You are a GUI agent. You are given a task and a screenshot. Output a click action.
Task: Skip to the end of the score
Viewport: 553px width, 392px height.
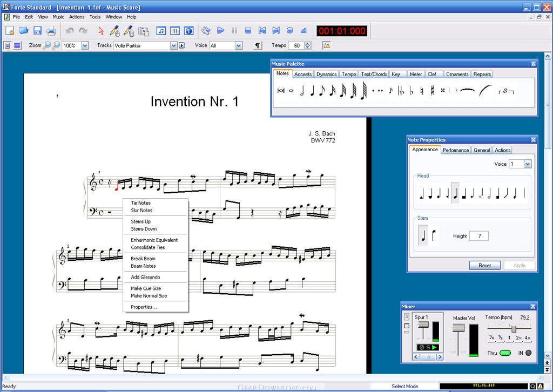click(x=276, y=31)
